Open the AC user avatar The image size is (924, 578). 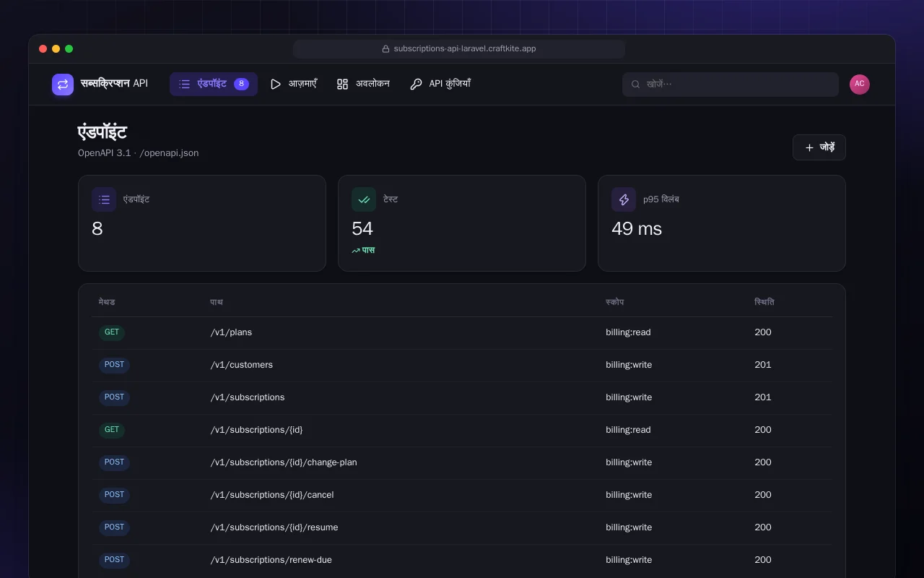pos(860,85)
